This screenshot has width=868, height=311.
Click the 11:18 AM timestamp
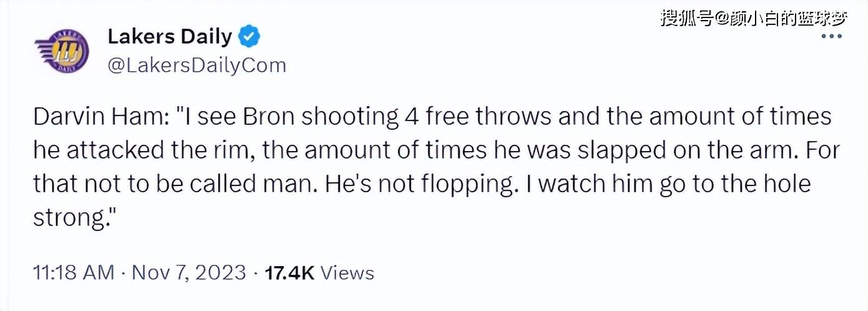(x=73, y=273)
